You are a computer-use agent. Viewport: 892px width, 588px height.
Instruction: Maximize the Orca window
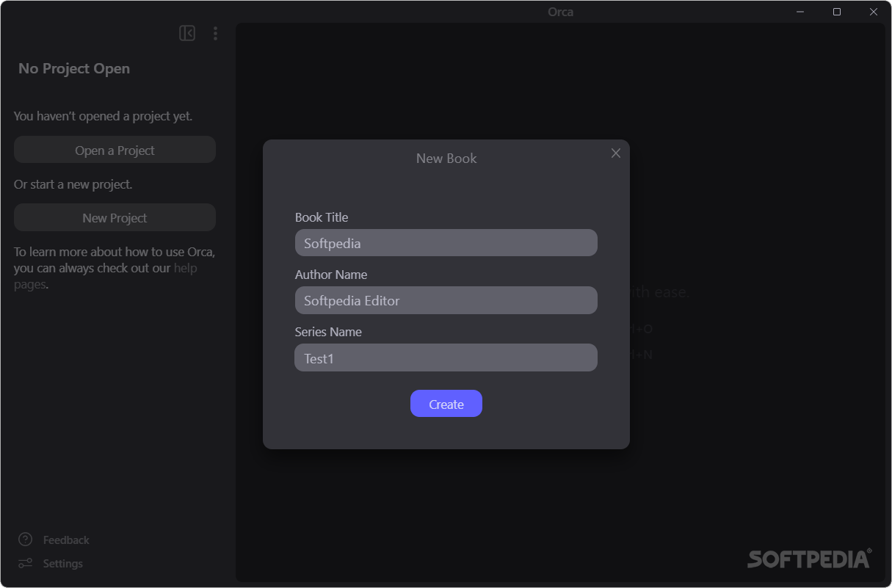click(x=837, y=12)
